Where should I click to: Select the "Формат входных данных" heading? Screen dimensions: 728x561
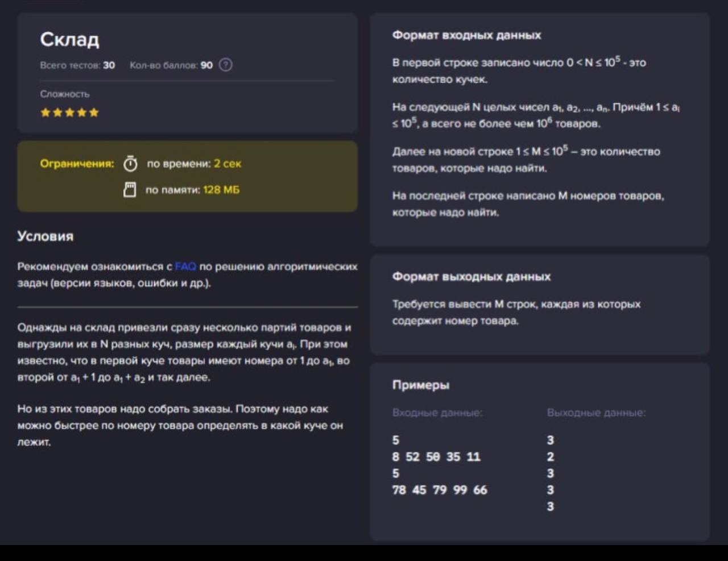tap(466, 35)
